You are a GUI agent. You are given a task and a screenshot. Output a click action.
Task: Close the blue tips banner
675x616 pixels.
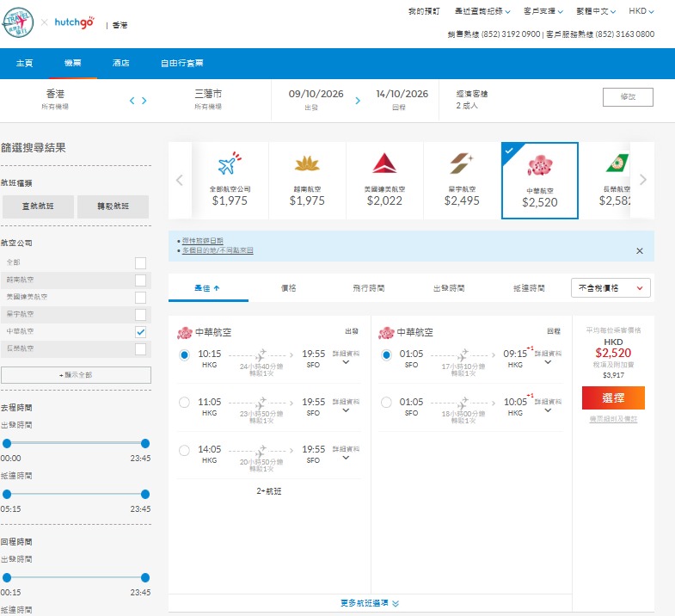click(x=640, y=250)
